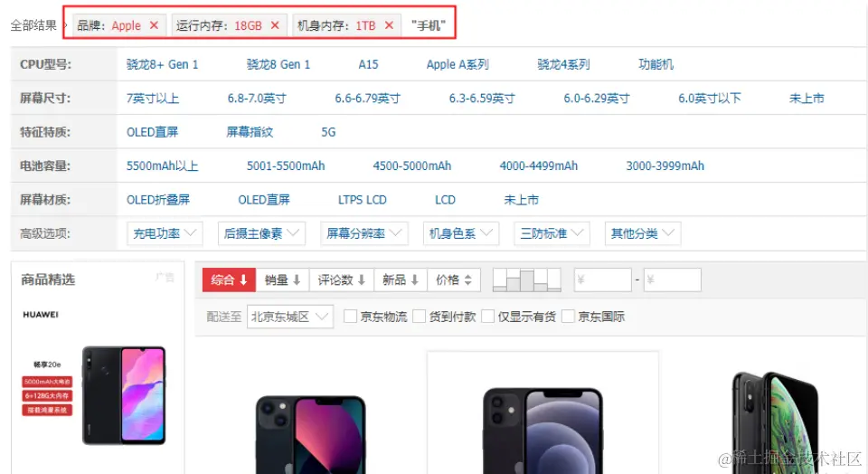
Task: Toggle 价格 up-down sort arrows
Action: pyautogui.click(x=453, y=280)
